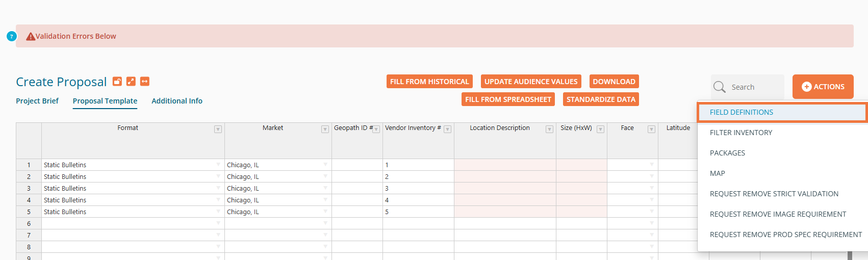Expand Format dropdown in row 1
This screenshot has height=260, width=868.
[x=218, y=165]
